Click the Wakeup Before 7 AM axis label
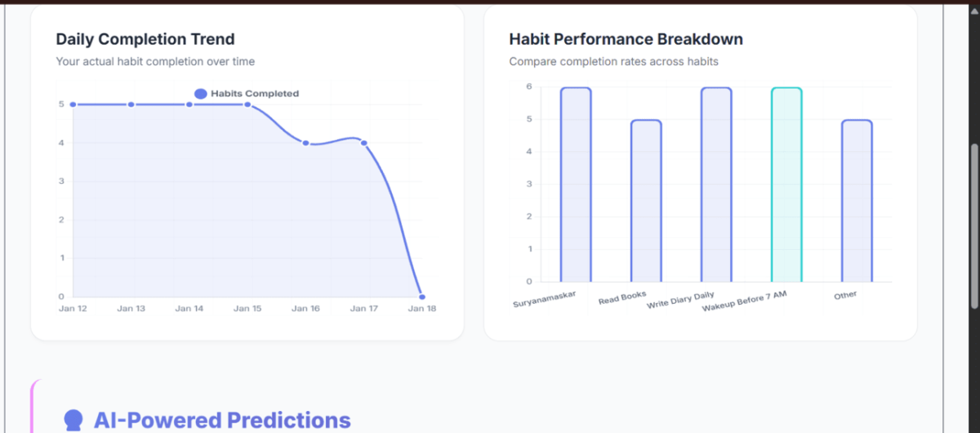The height and width of the screenshot is (433, 980). coord(745,301)
